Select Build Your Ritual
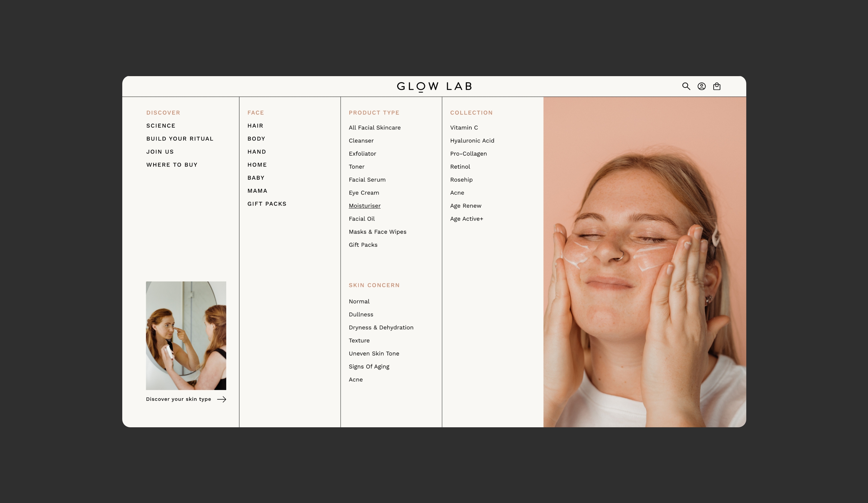This screenshot has height=503, width=868. click(x=180, y=139)
